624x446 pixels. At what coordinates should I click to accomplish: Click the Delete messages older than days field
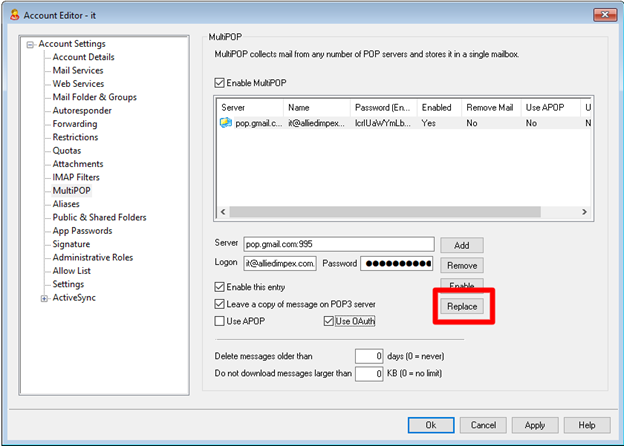(x=369, y=356)
